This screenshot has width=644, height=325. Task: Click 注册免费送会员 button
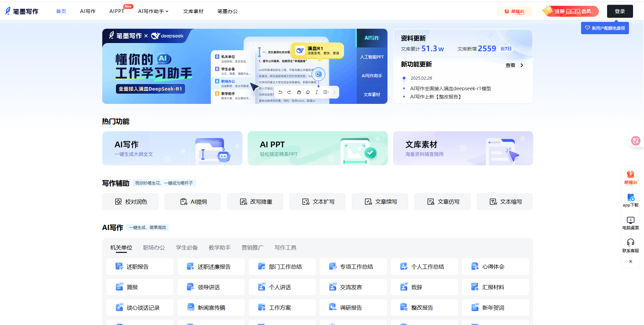pyautogui.click(x=570, y=11)
